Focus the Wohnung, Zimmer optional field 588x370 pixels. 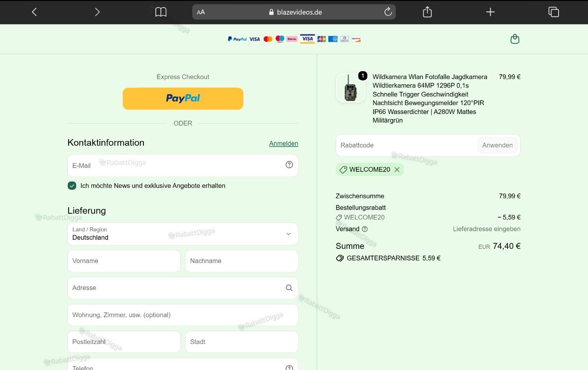[183, 315]
